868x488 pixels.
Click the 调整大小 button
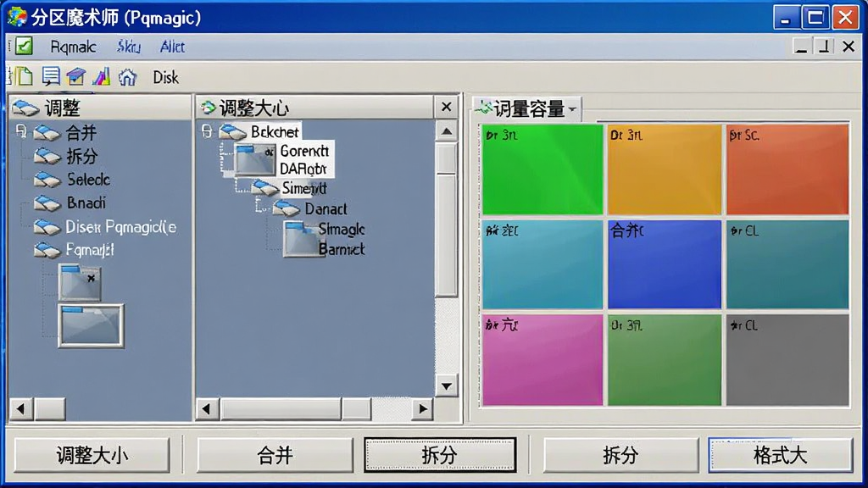pyautogui.click(x=92, y=455)
